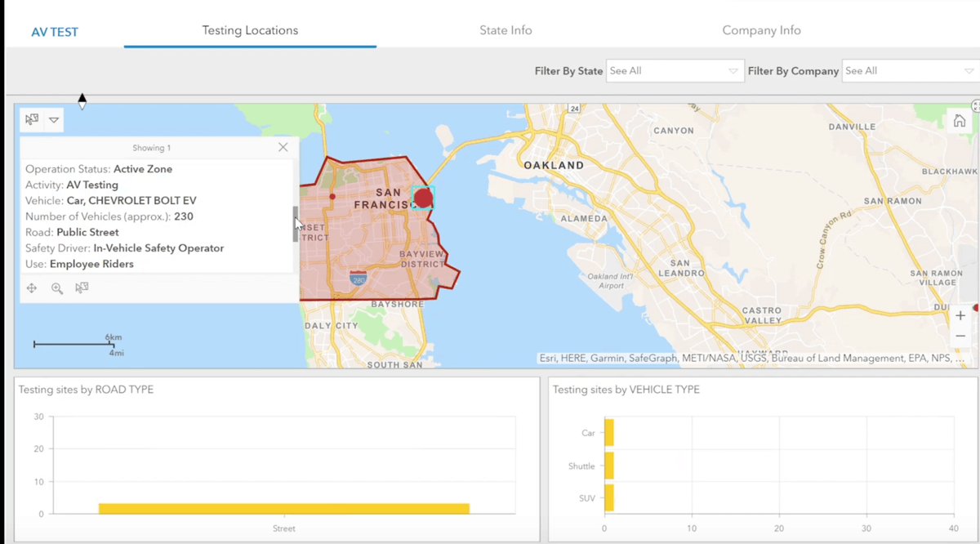Zoom out on the map with the minus button

tap(960, 337)
